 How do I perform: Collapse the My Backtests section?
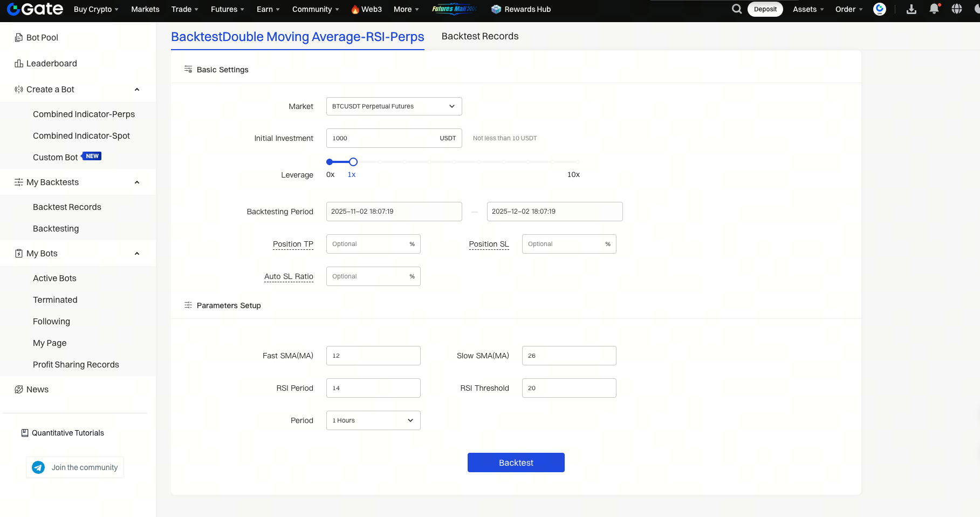pos(137,182)
